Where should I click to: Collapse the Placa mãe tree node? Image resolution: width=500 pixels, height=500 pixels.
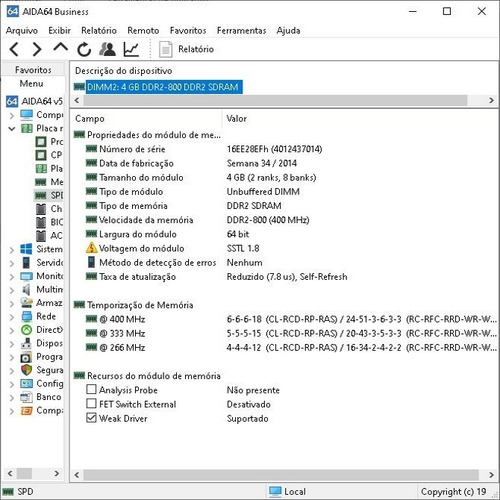click(12, 129)
